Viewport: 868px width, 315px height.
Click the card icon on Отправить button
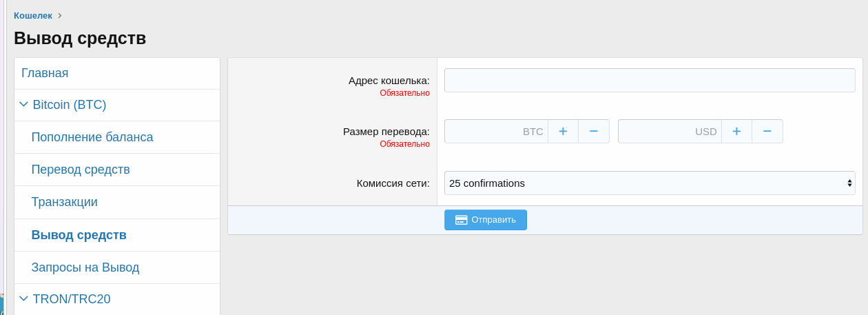click(462, 220)
